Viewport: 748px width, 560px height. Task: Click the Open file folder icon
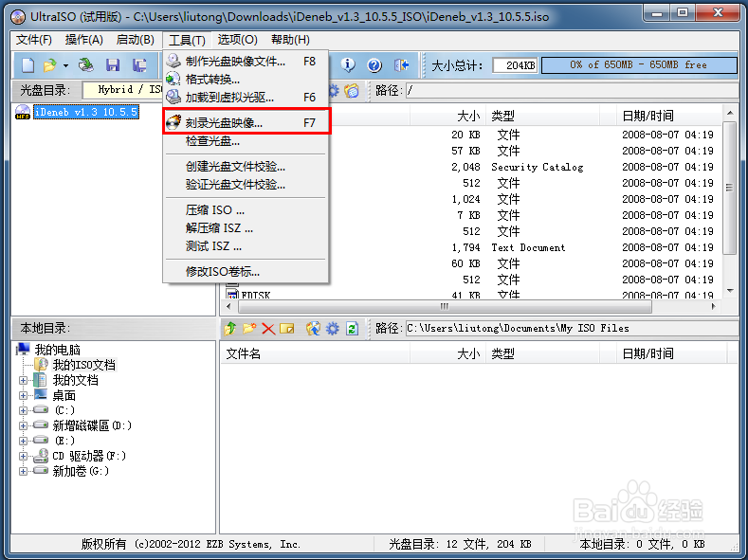point(50,65)
